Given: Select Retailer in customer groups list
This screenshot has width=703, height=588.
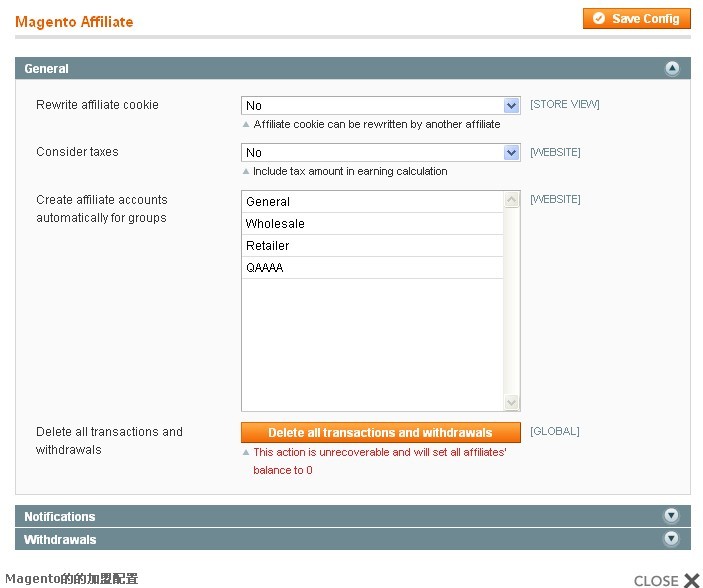Looking at the screenshot, I should tap(372, 246).
